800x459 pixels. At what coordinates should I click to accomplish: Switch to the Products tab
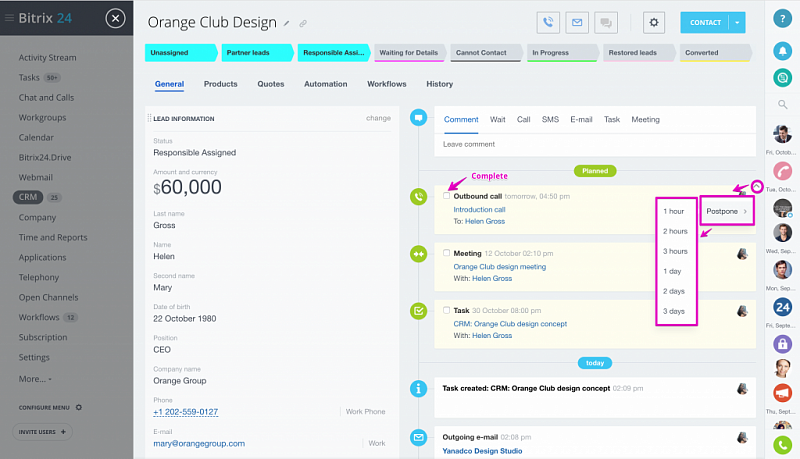(220, 84)
